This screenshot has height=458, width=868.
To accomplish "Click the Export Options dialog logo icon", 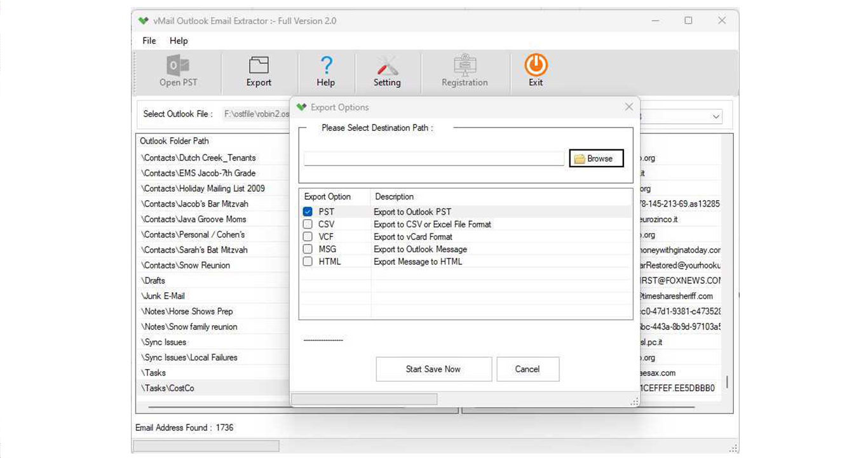I will pos(302,107).
